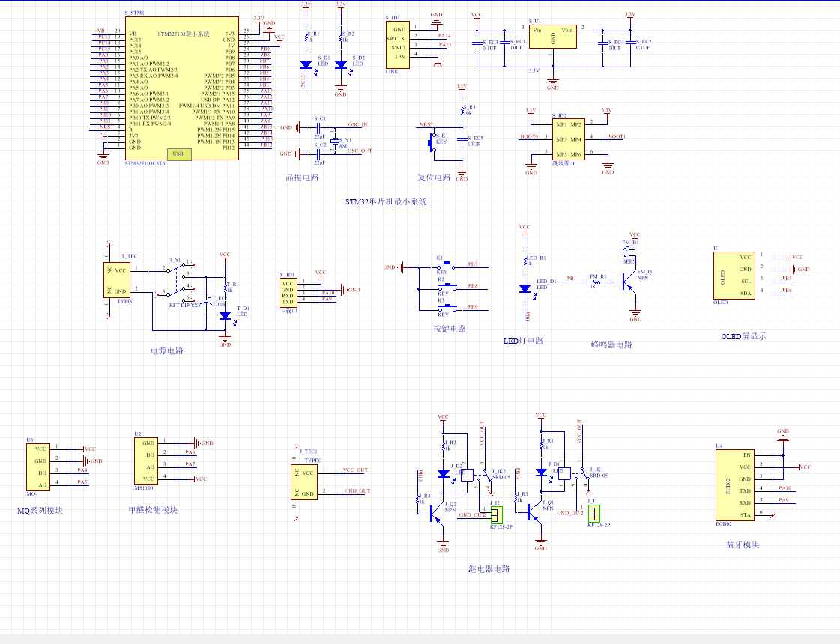Click the S_JD2 BOOT jumper header
840x644 pixels.
click(x=569, y=139)
